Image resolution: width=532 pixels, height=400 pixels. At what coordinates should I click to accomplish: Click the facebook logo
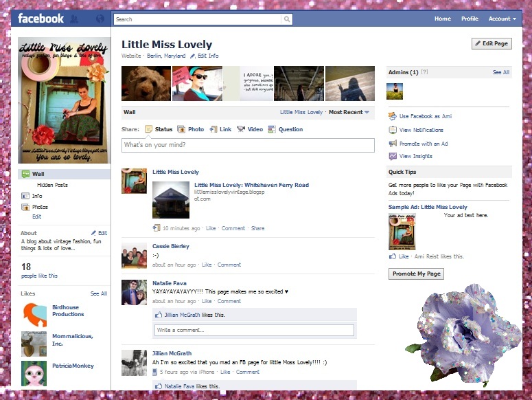pyautogui.click(x=41, y=19)
